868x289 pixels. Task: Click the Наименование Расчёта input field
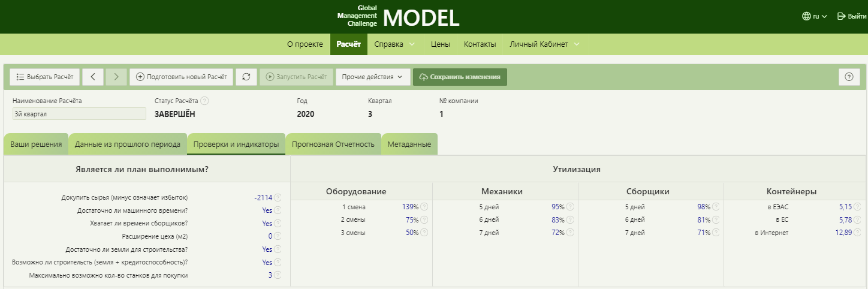79,114
